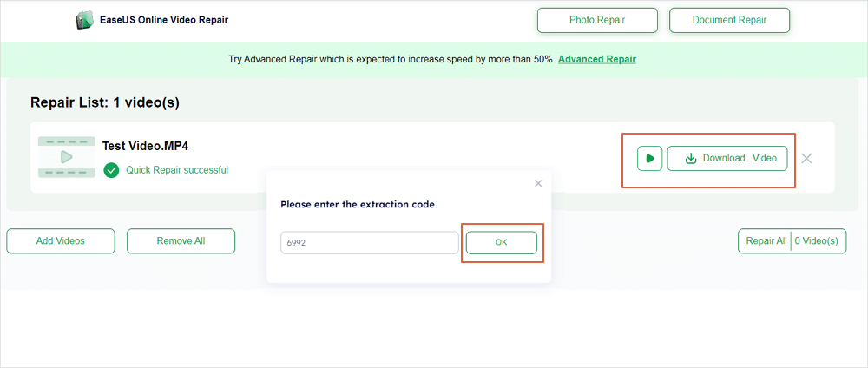Click the EaseUS Online Video Repair title
Screen dimensions: 868x368
pos(165,20)
